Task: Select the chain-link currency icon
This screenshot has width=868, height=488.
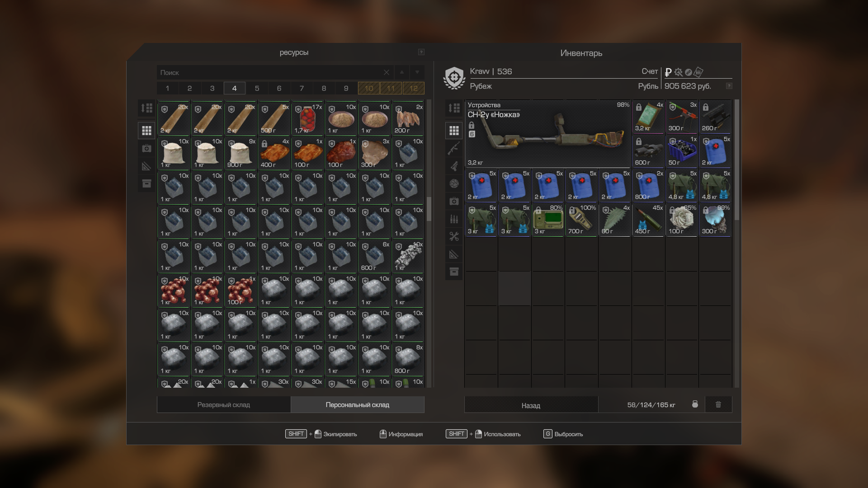Action: click(689, 72)
